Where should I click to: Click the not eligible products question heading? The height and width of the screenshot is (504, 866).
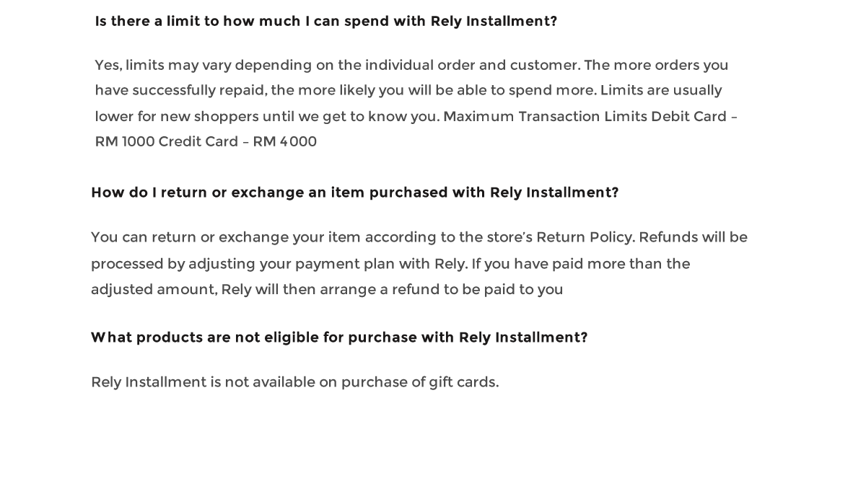point(339,338)
